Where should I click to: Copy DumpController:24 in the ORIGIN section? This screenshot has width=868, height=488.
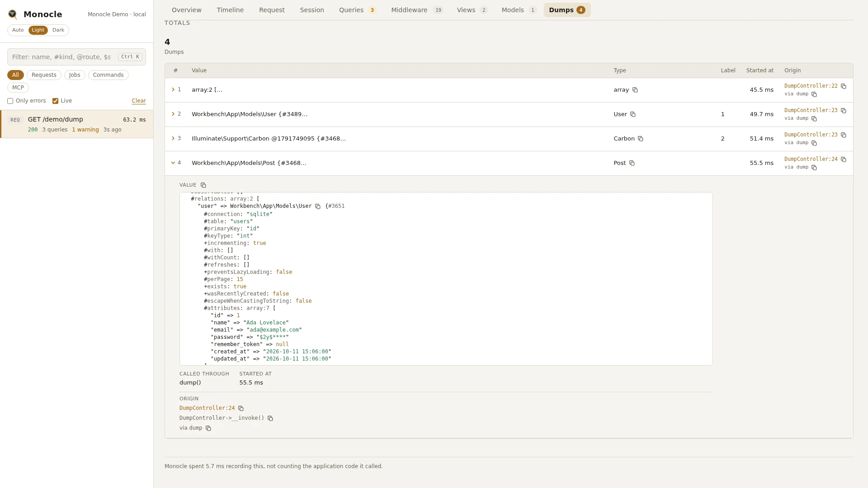241,408
